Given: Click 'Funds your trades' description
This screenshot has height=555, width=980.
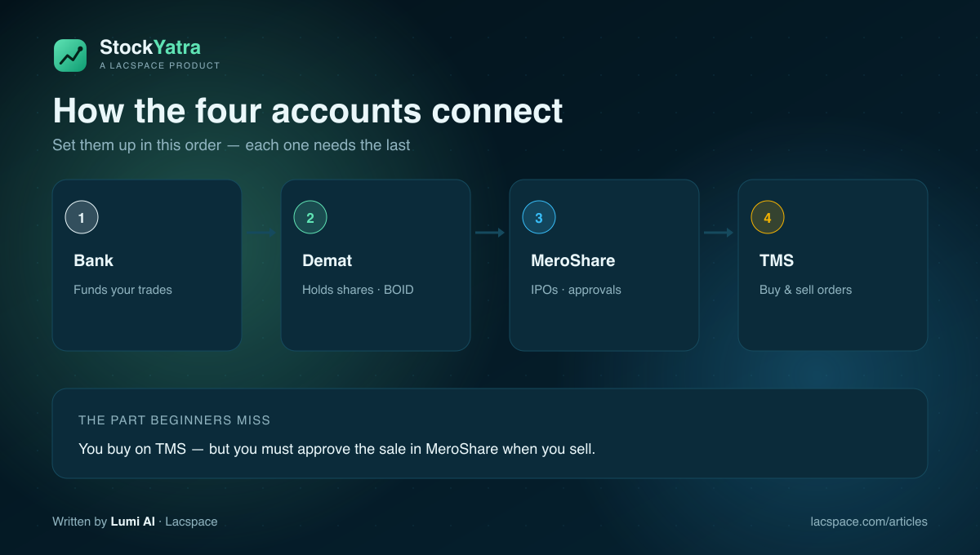Looking at the screenshot, I should (x=122, y=290).
